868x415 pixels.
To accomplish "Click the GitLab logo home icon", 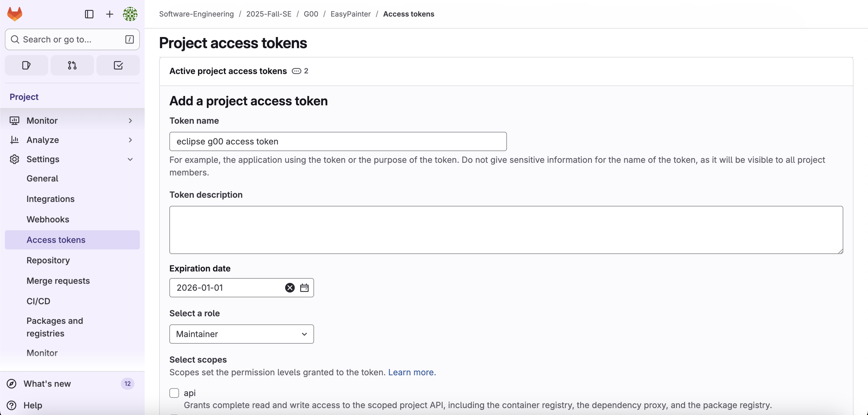I will [14, 14].
